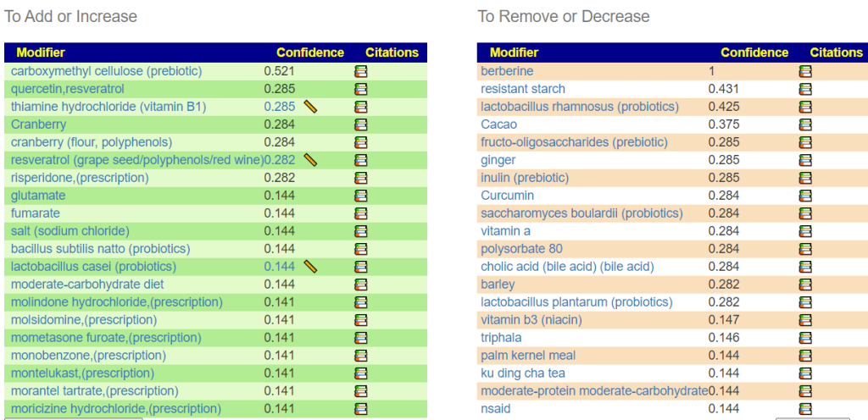The image size is (868, 420).
Task: Open the carboxymethyl cellulose (prebiotic) link
Action: click(x=106, y=71)
